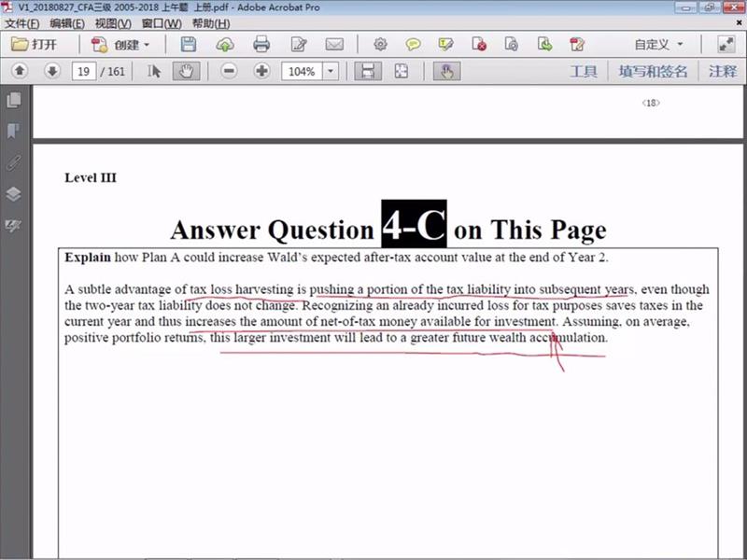Open the Comment (注释) pane

coord(723,72)
